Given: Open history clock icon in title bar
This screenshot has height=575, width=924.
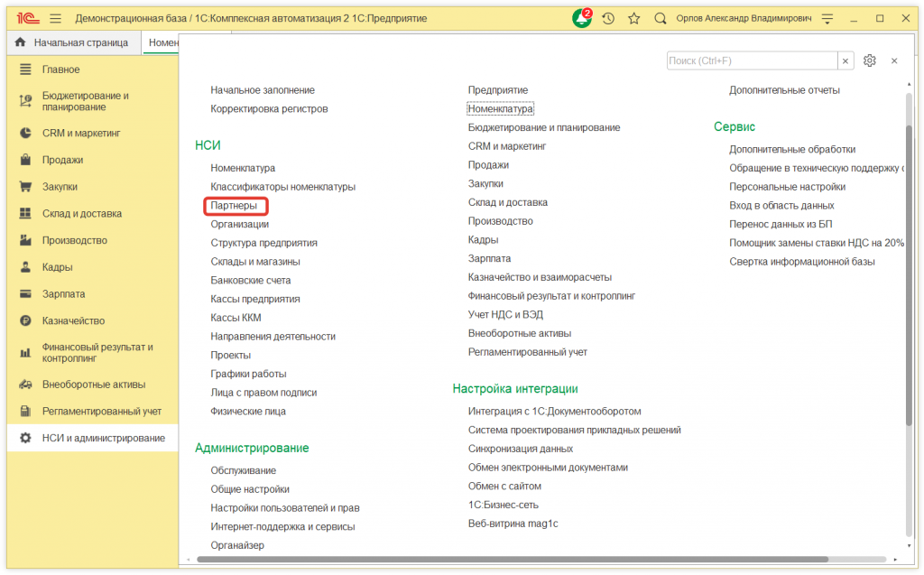Looking at the screenshot, I should click(x=609, y=18).
